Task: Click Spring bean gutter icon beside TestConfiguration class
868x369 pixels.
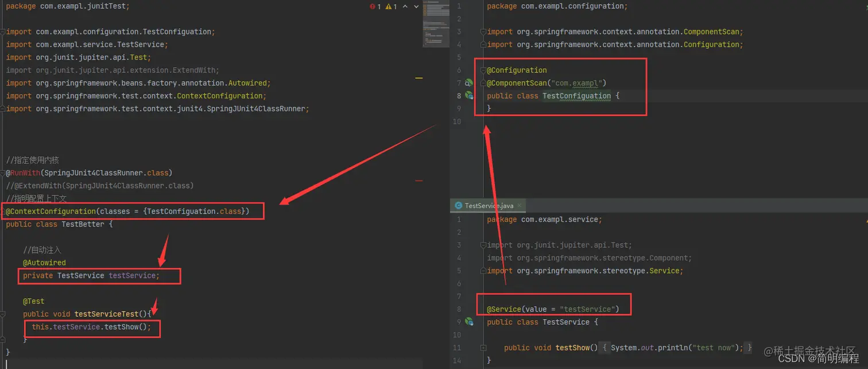Action: (468, 95)
